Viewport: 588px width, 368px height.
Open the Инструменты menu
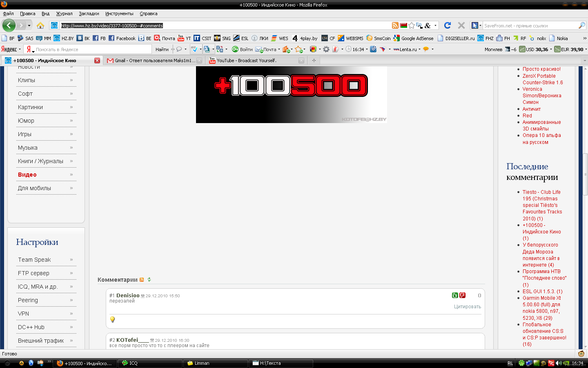pos(119,13)
